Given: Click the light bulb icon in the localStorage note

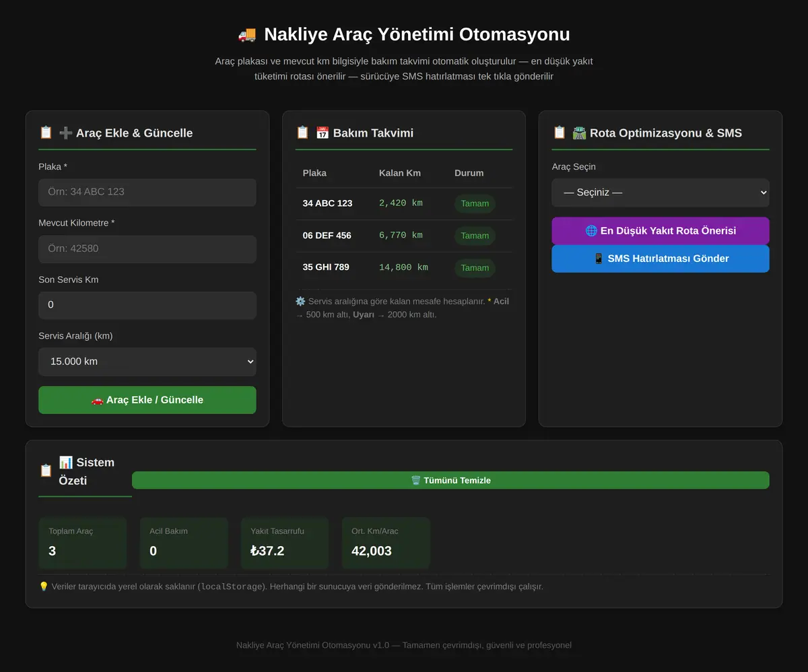Looking at the screenshot, I should 44,586.
